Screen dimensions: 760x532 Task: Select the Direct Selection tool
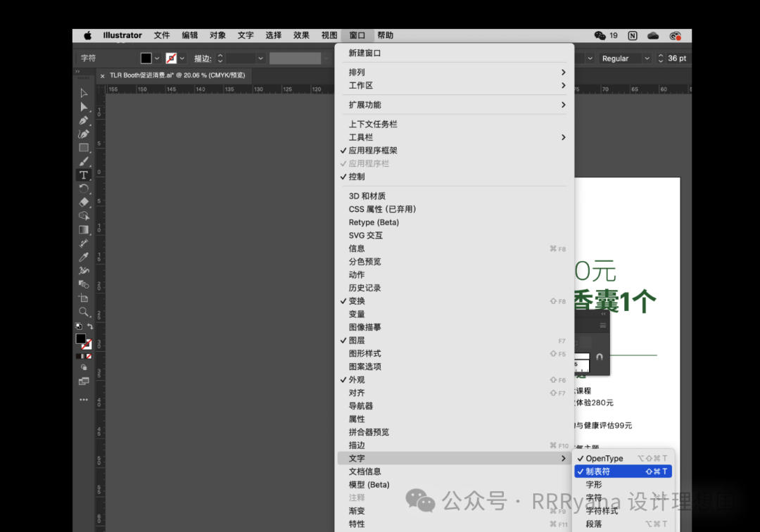[84, 106]
